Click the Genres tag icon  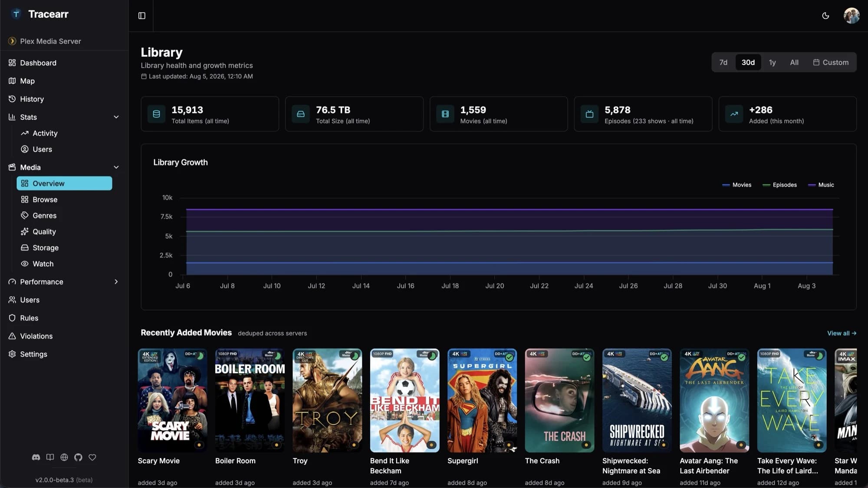pyautogui.click(x=25, y=216)
